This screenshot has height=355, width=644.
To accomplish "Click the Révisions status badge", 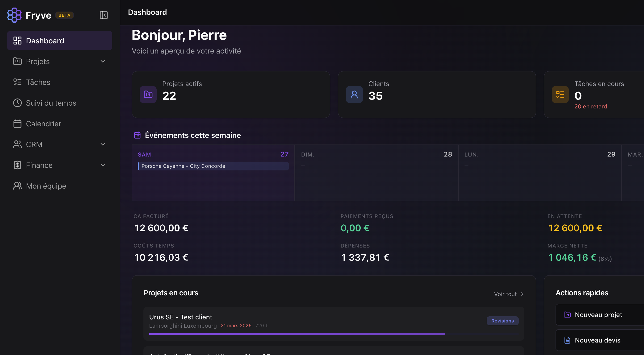I will click(x=502, y=321).
